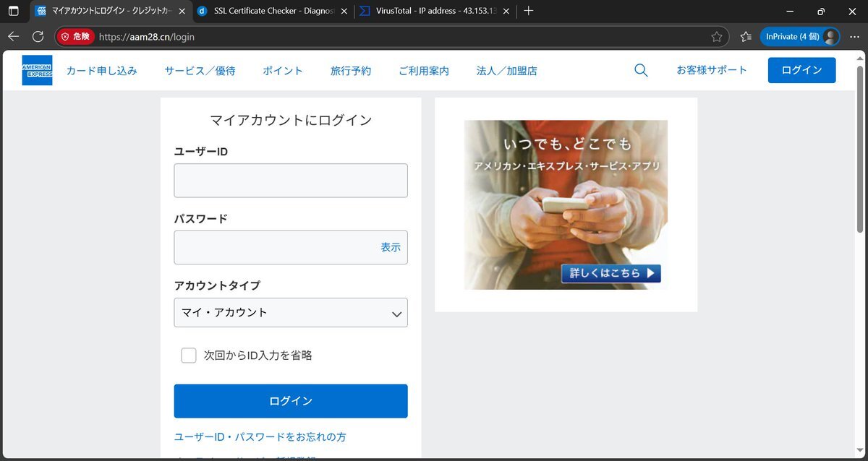The image size is (868, 461).
Task: Click the red 危険 security warning badge
Action: coord(75,36)
